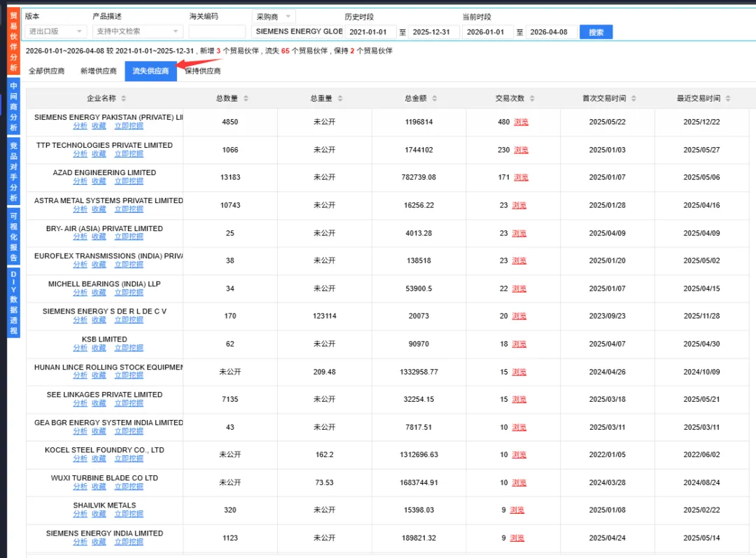Open the 产品描述 search dropdown
The image size is (756, 558).
137,31
